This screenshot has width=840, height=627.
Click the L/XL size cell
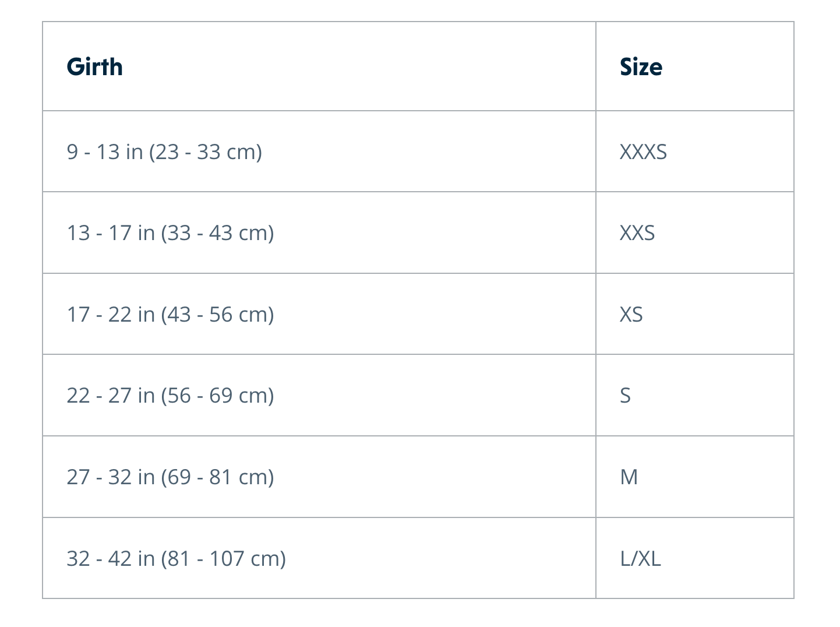pyautogui.click(x=641, y=559)
